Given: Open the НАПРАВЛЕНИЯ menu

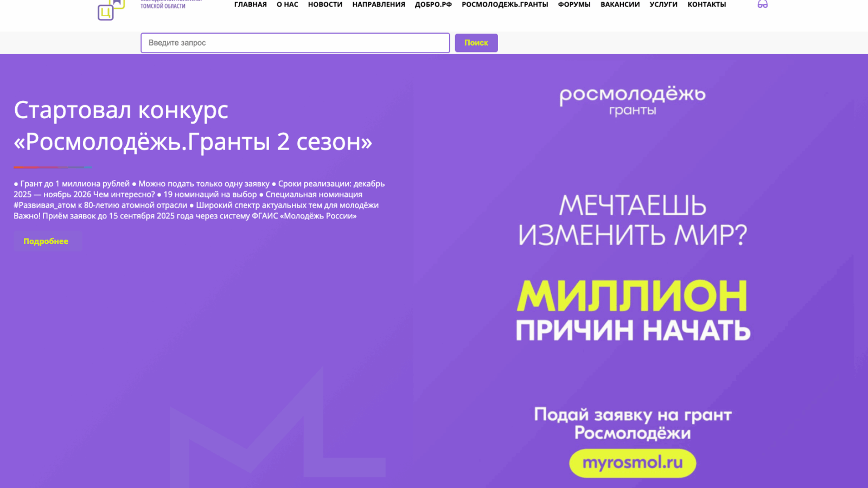Looking at the screenshot, I should click(379, 4).
